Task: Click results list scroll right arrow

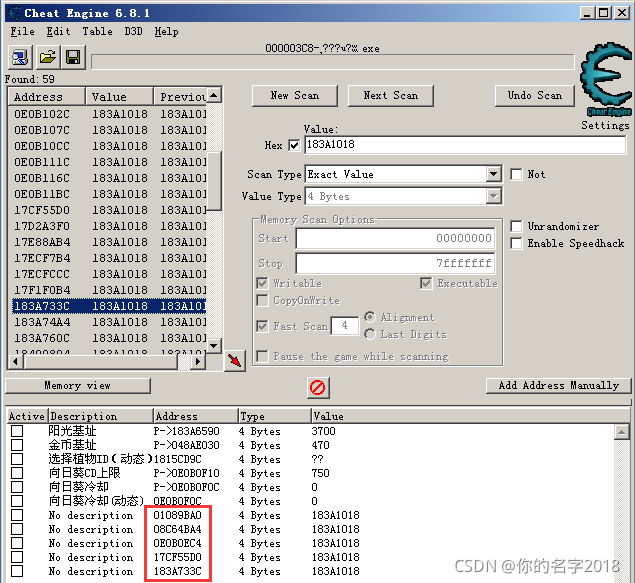Action: [x=198, y=361]
